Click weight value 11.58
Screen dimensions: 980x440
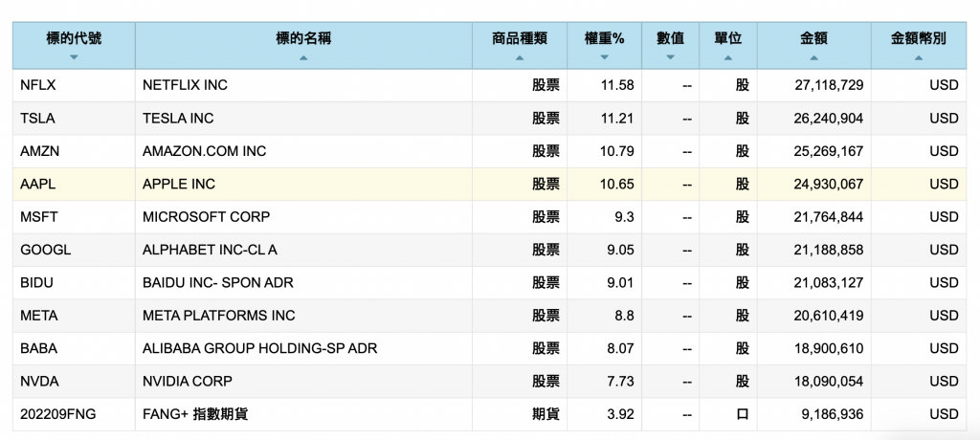coord(617,85)
